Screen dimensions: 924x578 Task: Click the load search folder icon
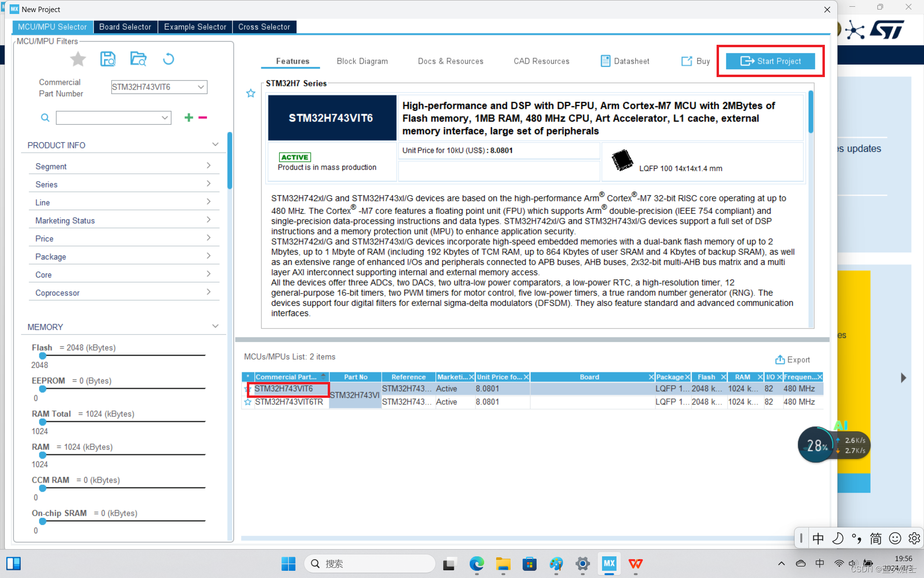coord(138,59)
